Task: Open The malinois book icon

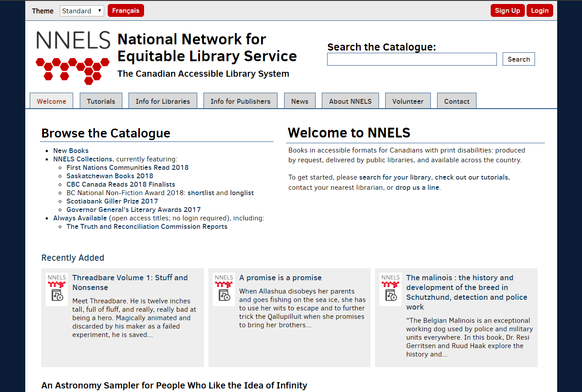Action: tap(391, 289)
